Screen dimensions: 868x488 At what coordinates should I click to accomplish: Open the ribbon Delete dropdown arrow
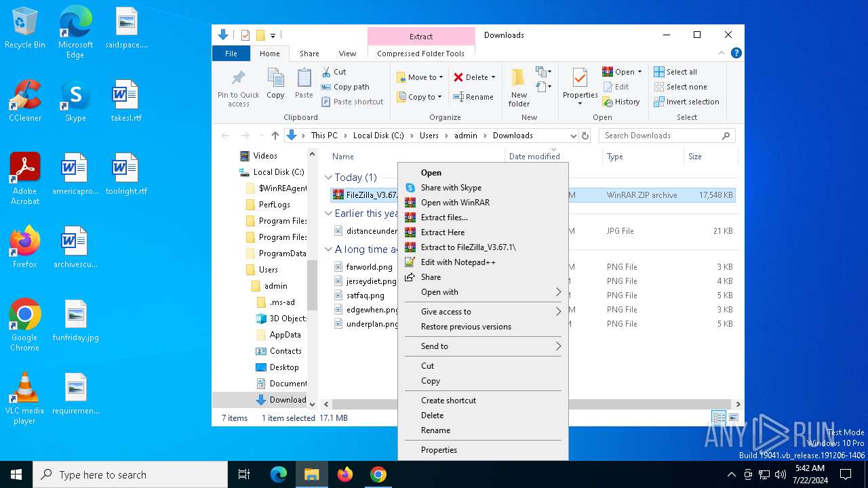493,77
